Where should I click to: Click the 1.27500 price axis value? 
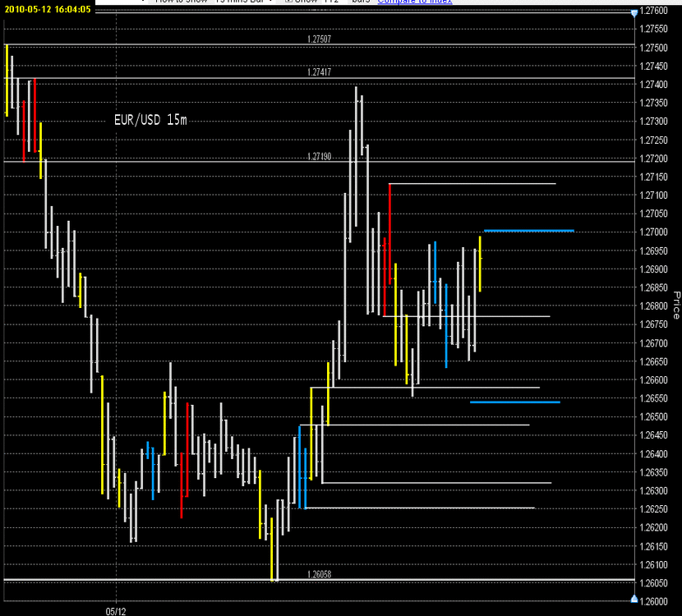[x=654, y=48]
